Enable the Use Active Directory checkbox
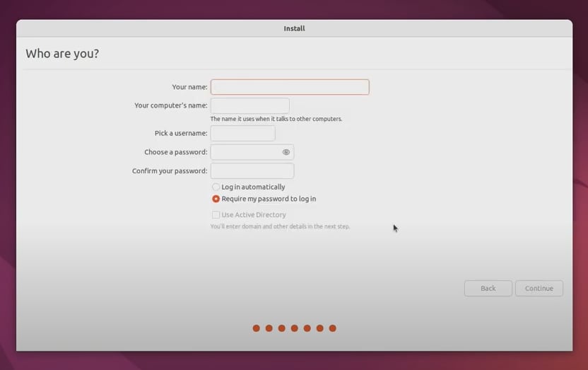The height and width of the screenshot is (370, 588). (216, 215)
